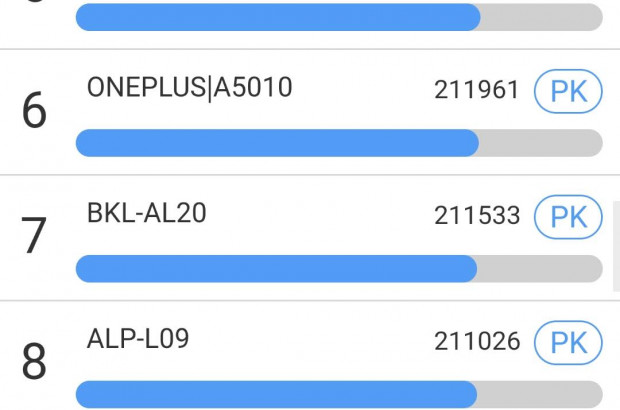
Task: Click the gray unfilled bar end under ALP-L09
Action: click(539, 394)
